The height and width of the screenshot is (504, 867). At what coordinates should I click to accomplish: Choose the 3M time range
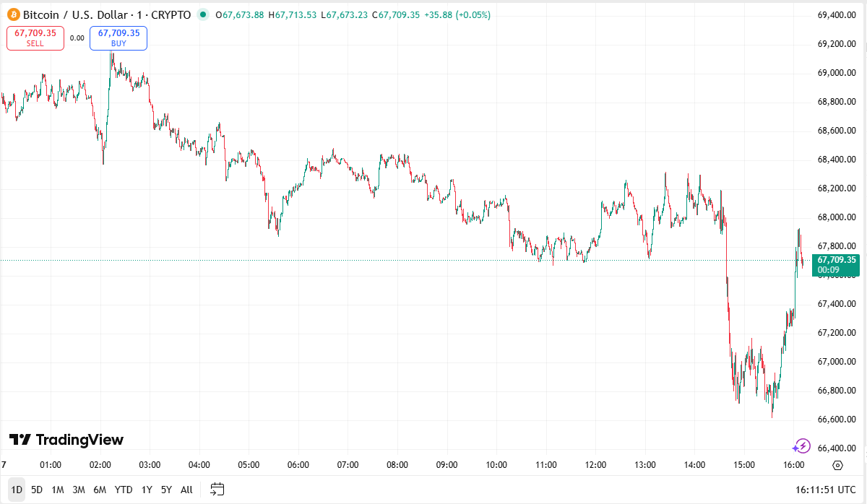coord(79,490)
